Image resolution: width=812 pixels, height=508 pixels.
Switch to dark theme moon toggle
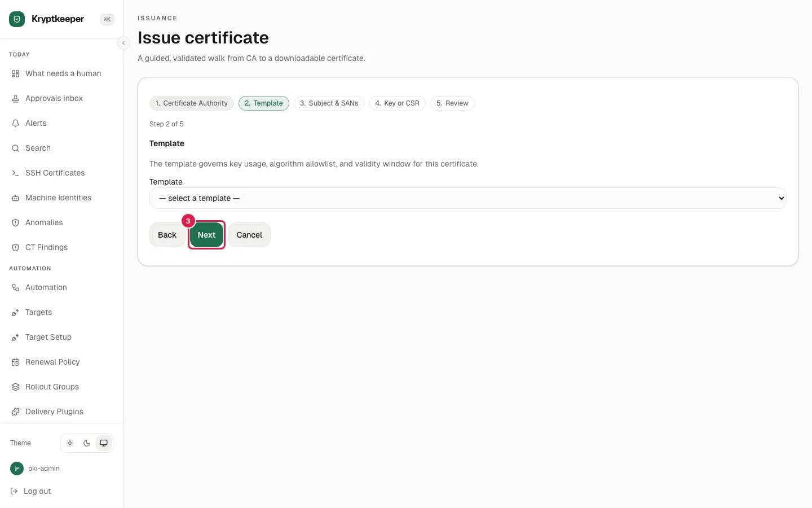pos(87,443)
